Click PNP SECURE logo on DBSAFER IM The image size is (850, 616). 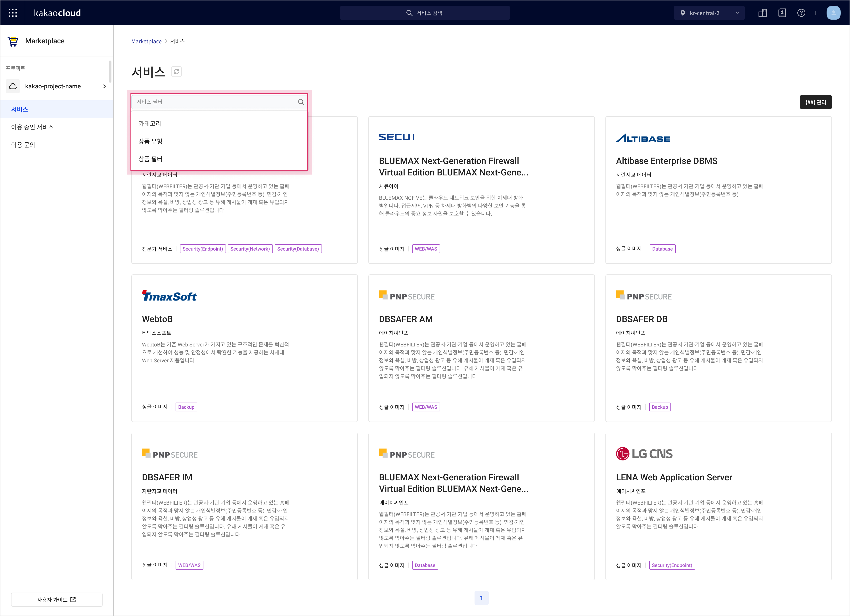point(170,454)
